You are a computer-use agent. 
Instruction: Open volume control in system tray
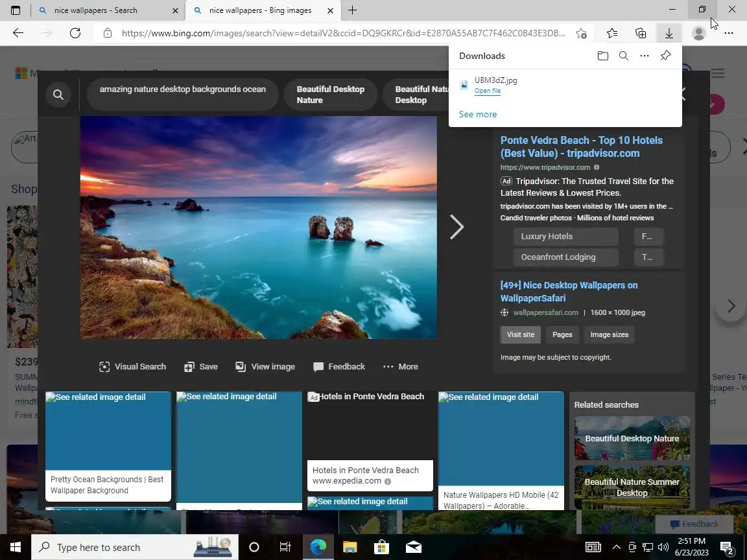pos(663,547)
